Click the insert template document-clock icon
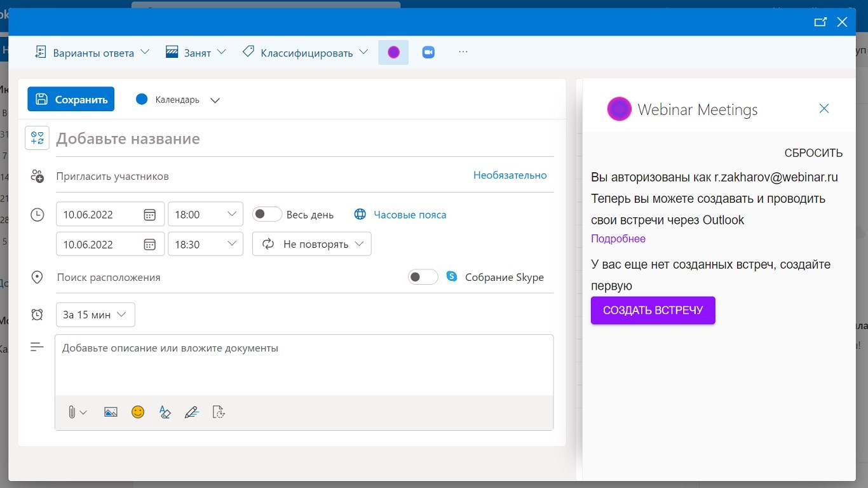This screenshot has height=488, width=868. click(219, 412)
